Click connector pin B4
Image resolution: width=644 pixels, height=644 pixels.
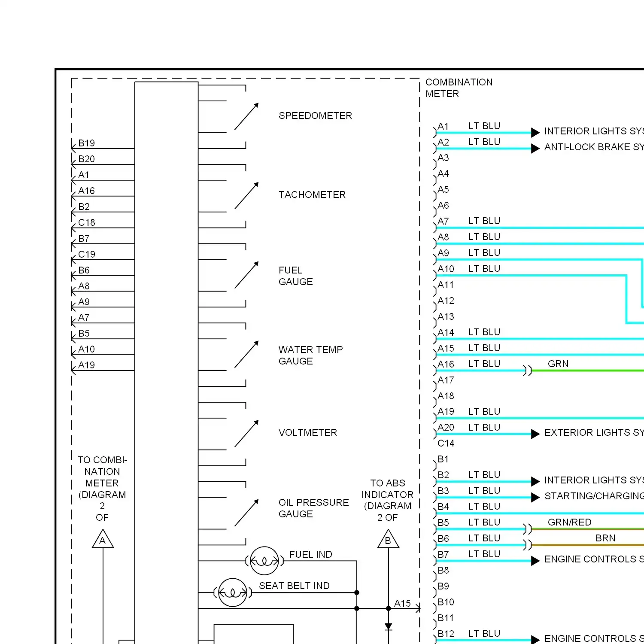click(x=443, y=507)
